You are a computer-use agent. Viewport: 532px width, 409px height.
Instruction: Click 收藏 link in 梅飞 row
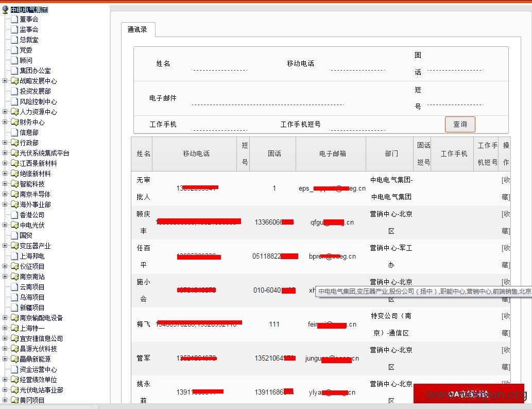[506, 324]
